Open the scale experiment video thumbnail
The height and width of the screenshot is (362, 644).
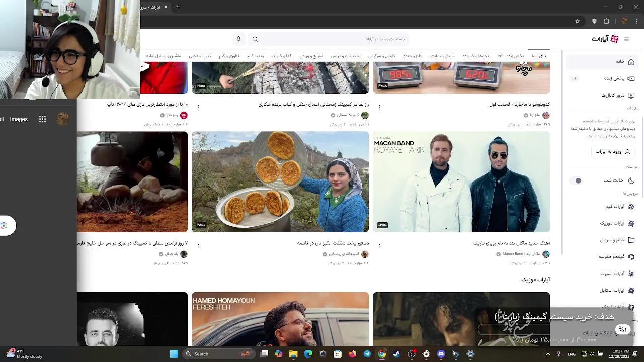click(x=461, y=77)
